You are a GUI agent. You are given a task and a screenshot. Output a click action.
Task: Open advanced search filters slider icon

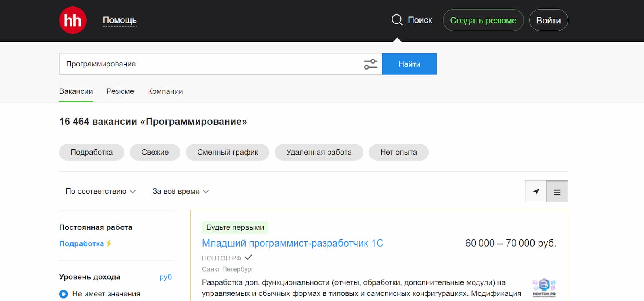pyautogui.click(x=371, y=64)
